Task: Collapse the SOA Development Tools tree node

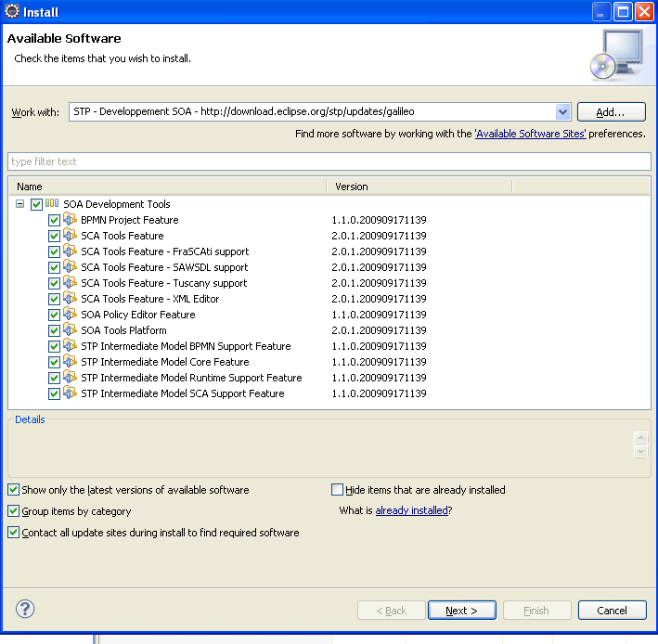Action: tap(20, 204)
